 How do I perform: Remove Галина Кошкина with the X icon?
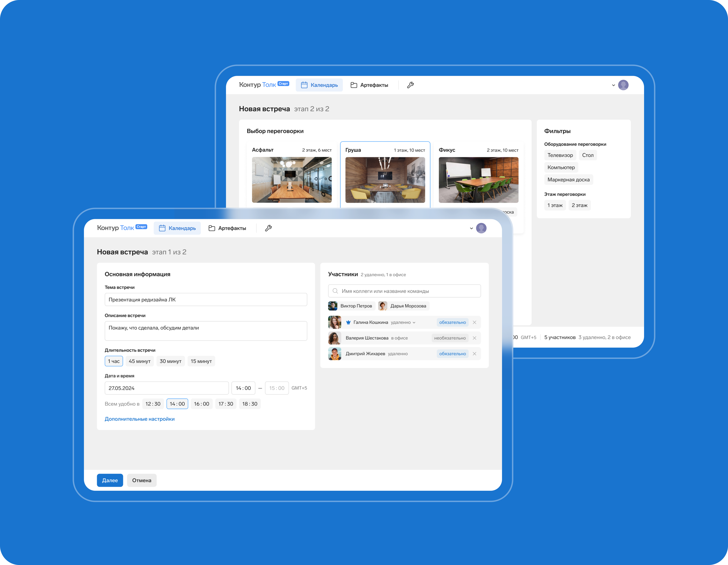coord(474,322)
